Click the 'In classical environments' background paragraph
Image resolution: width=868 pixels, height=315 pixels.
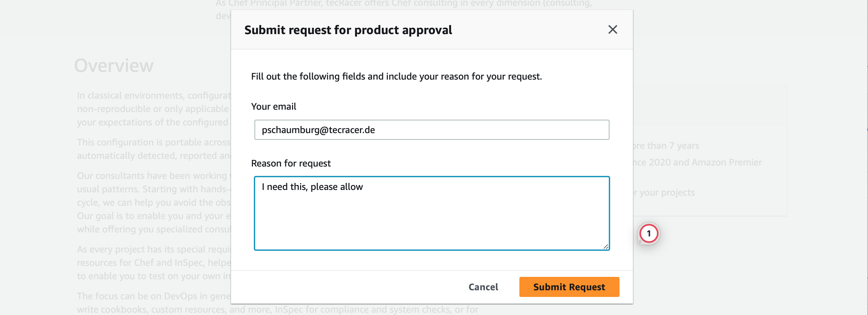(154, 109)
